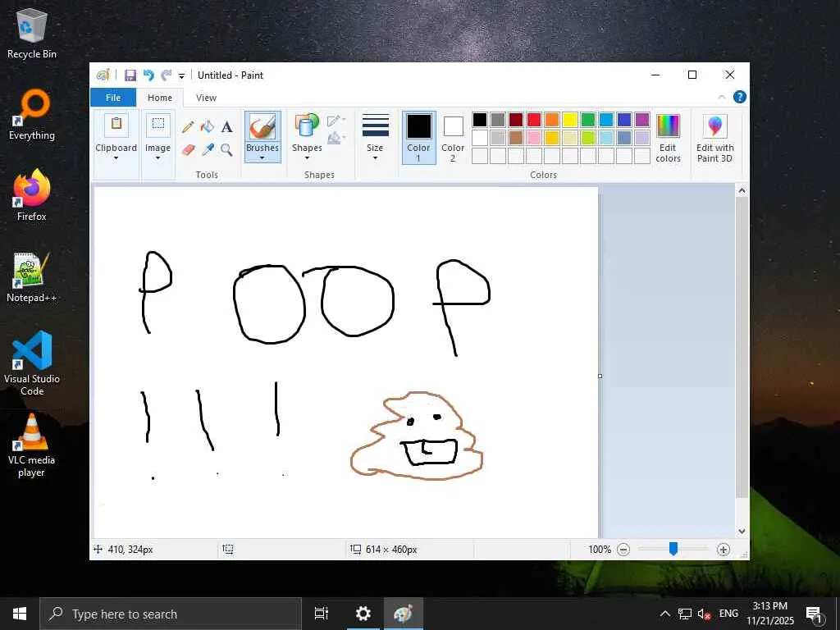The image size is (840, 630).
Task: Click Edit with Paint 3D icon
Action: click(x=714, y=126)
